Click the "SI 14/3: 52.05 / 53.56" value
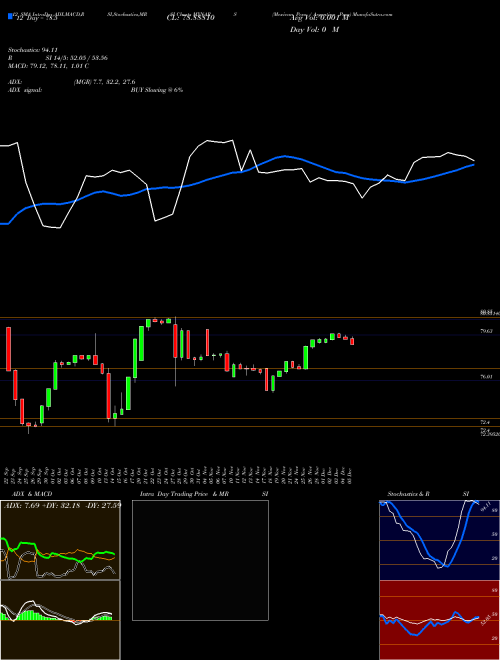This screenshot has width=500, height=660. point(77,58)
